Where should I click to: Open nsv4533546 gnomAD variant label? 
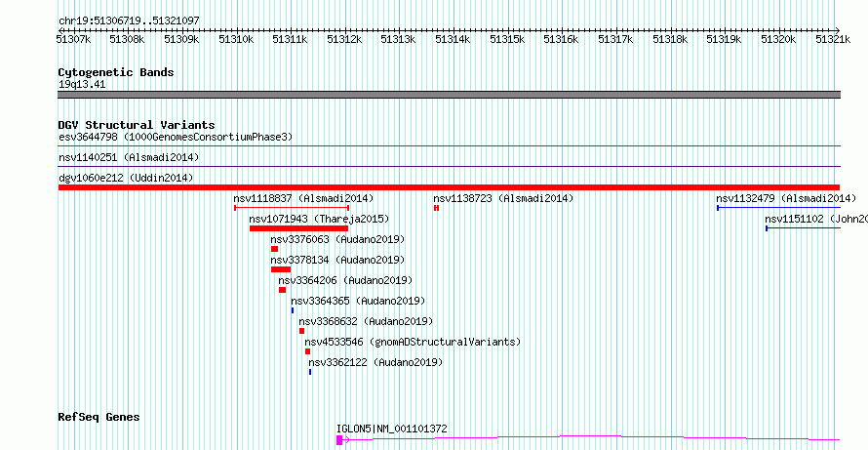tap(413, 342)
